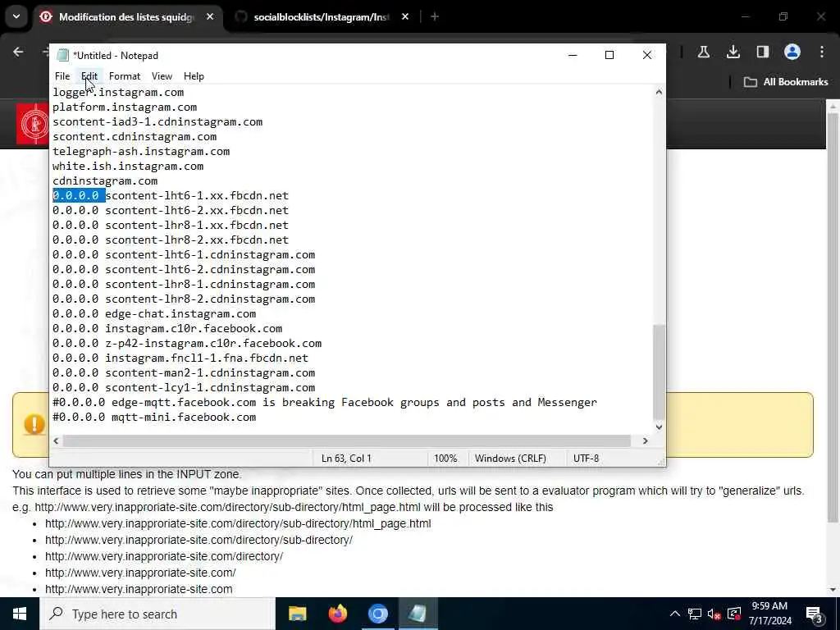The width and height of the screenshot is (840, 630).
Task: Open the Notepad Help menu
Action: pos(194,76)
